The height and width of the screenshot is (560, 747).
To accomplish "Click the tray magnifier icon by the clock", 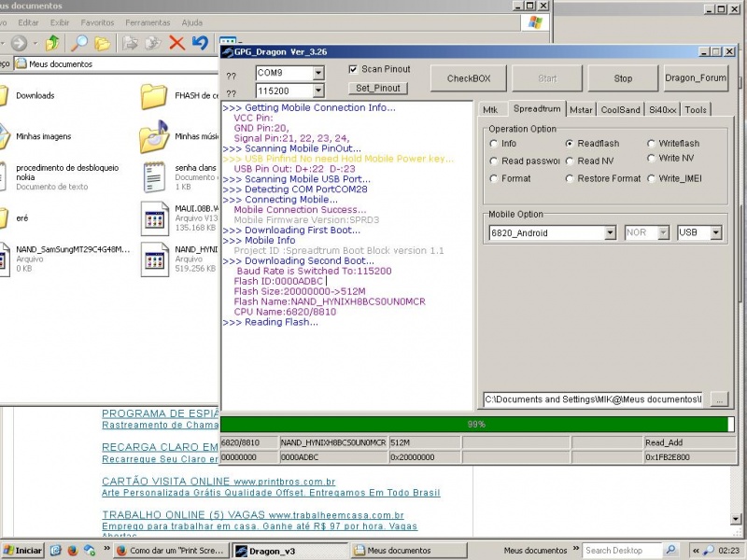I will tap(709, 551).
